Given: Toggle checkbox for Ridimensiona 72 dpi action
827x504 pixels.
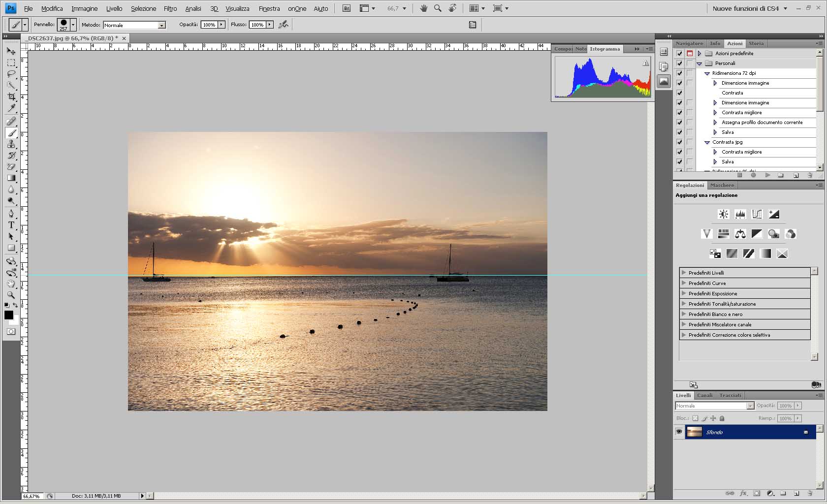Looking at the screenshot, I should 679,73.
